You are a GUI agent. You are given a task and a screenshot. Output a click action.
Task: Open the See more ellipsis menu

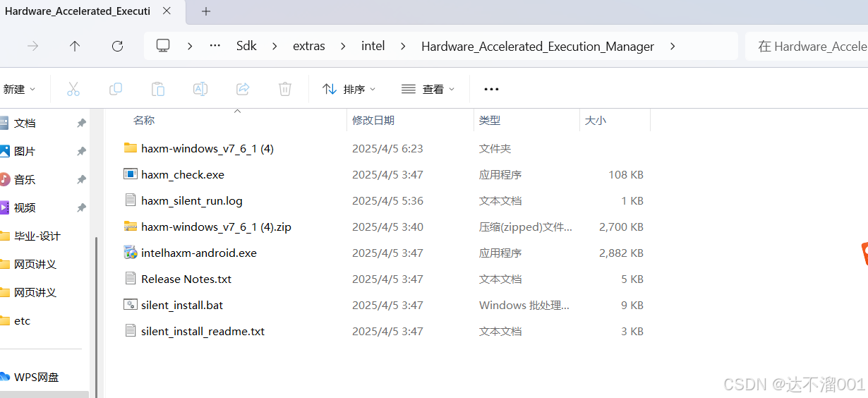tap(491, 89)
